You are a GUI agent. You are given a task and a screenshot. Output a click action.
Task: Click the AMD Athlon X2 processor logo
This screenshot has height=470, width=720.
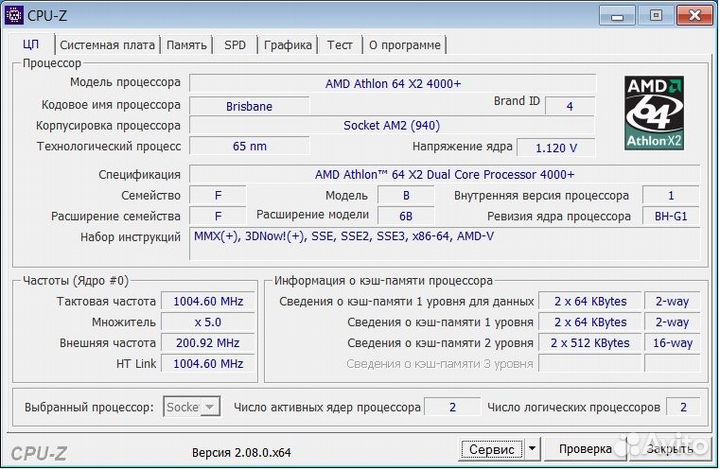pos(654,113)
